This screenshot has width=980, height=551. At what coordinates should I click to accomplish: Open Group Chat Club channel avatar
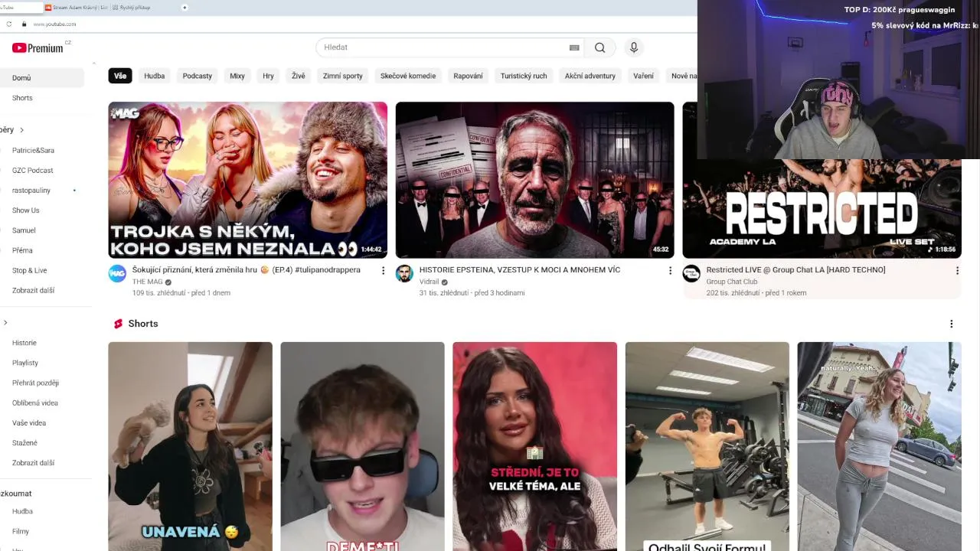691,274
